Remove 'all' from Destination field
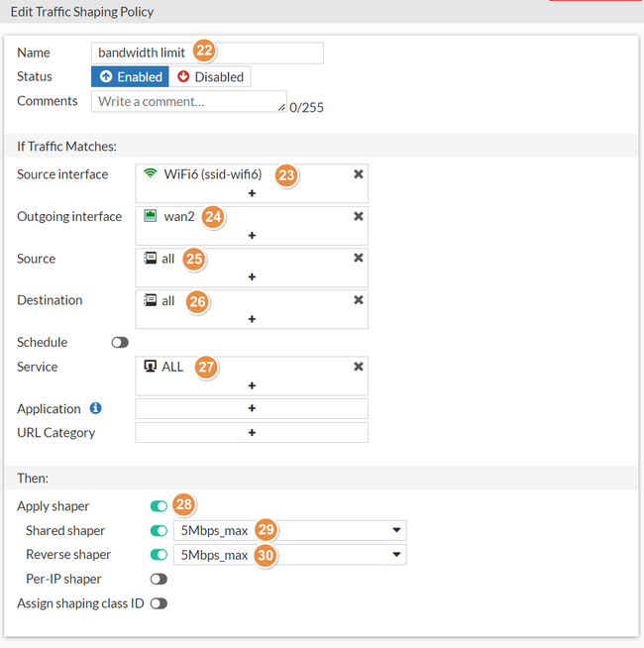 [x=359, y=300]
